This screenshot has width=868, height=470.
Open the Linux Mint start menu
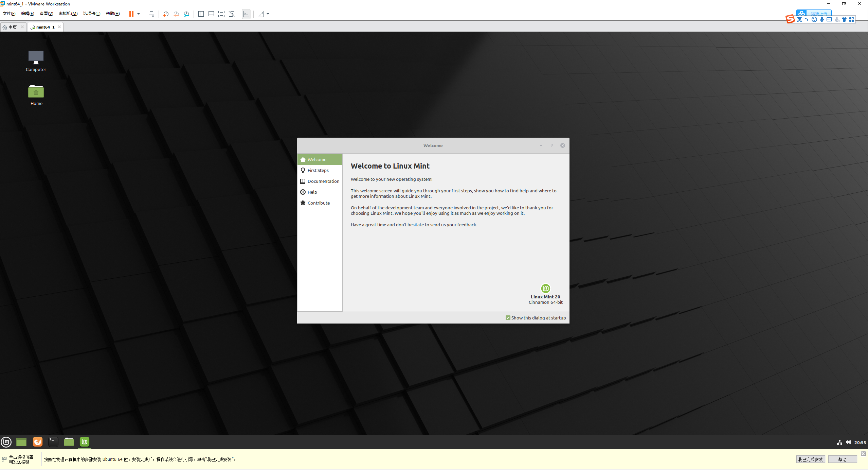tap(6, 442)
